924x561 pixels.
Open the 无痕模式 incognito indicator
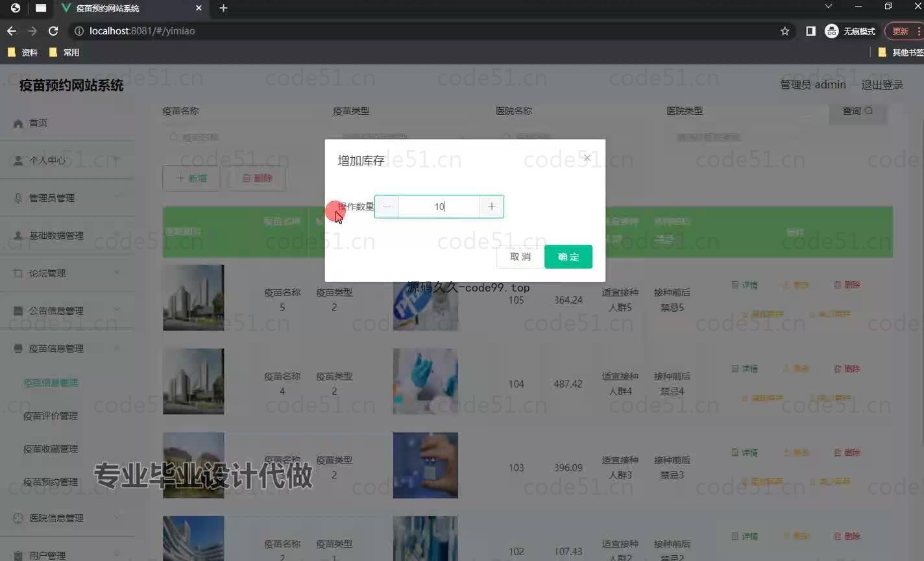(x=851, y=31)
